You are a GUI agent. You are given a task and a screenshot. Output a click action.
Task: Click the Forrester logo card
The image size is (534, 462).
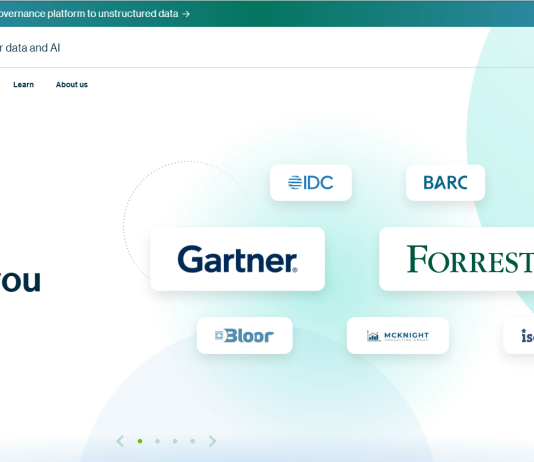456,259
